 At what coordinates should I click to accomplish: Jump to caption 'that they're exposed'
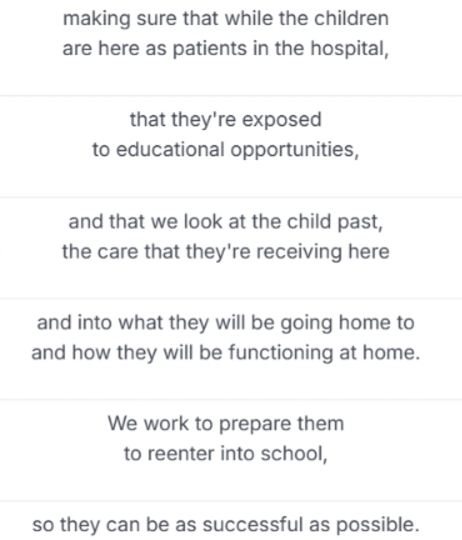[x=226, y=120]
